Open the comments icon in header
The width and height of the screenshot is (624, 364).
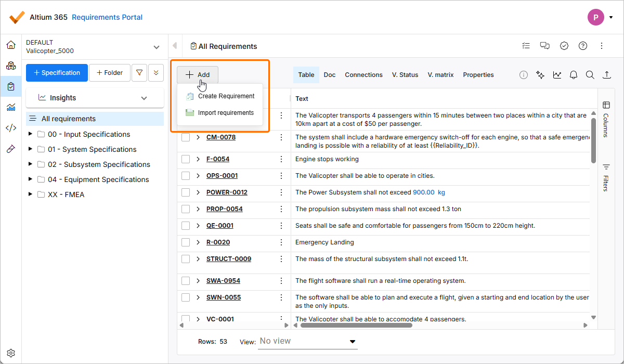tap(544, 46)
